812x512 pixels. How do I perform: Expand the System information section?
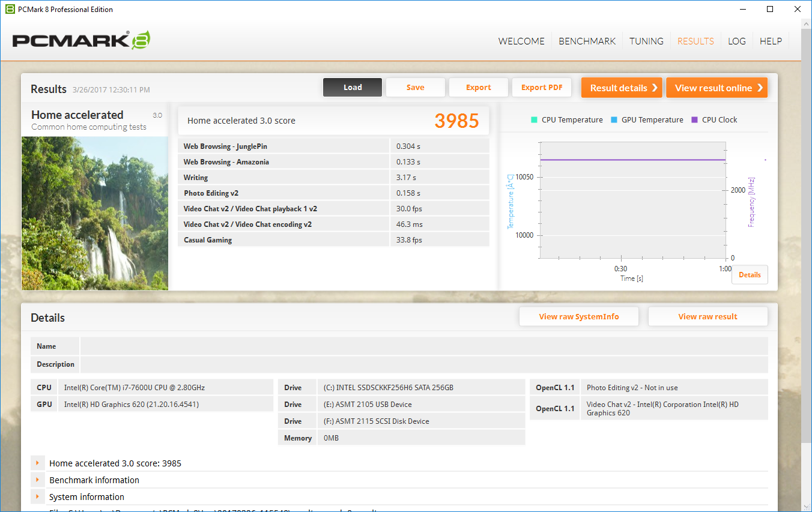[37, 497]
